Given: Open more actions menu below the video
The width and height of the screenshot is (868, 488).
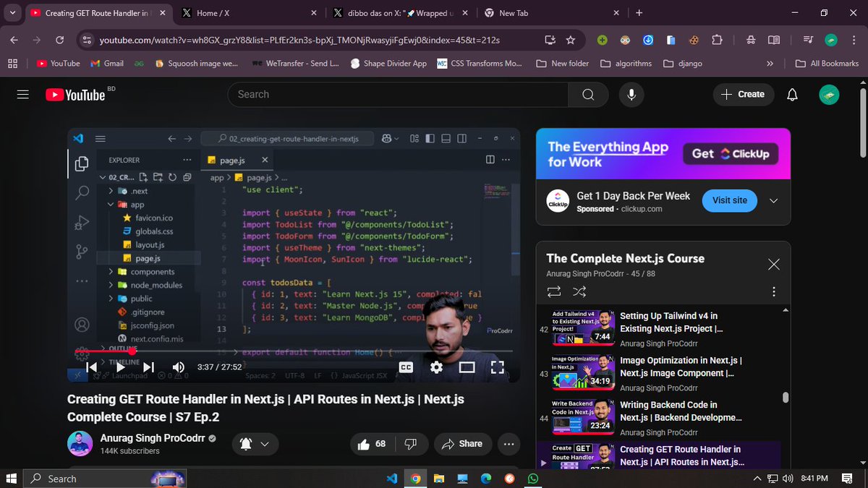Looking at the screenshot, I should tap(509, 444).
